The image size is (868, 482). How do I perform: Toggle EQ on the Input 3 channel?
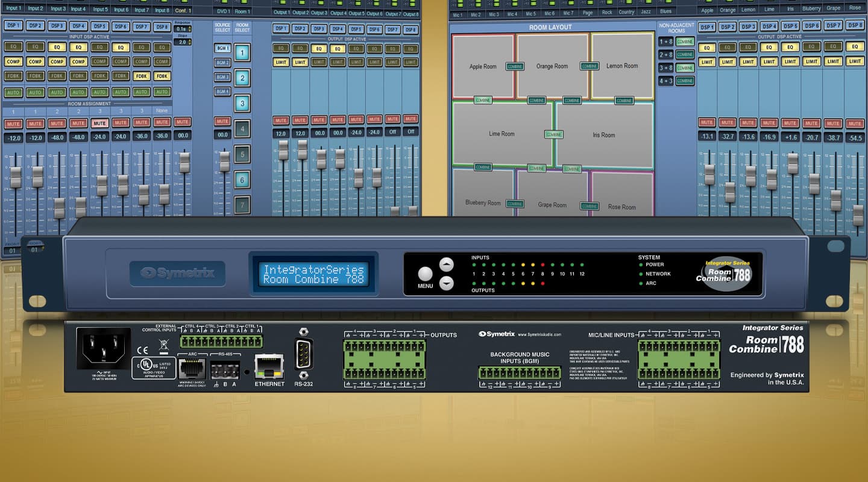tap(57, 46)
